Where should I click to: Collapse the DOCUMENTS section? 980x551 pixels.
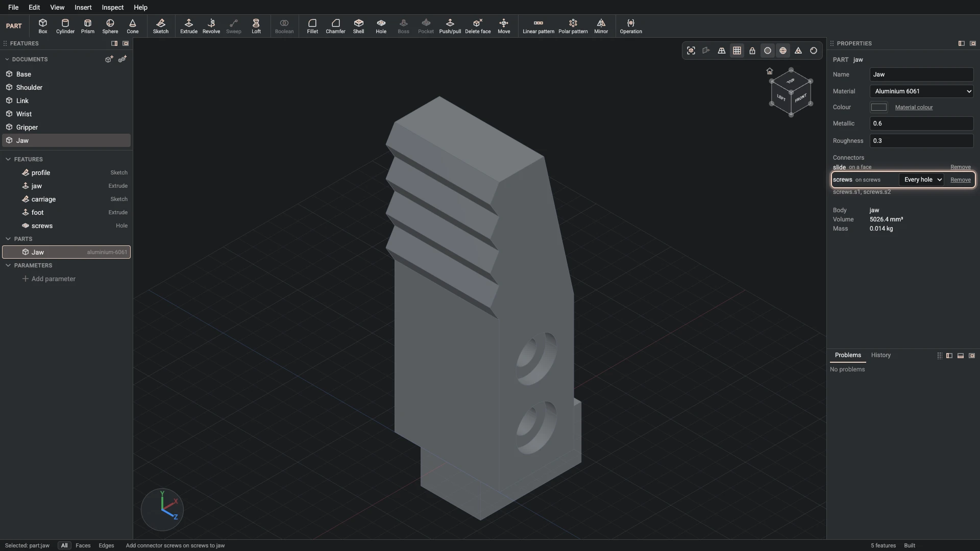[7, 59]
